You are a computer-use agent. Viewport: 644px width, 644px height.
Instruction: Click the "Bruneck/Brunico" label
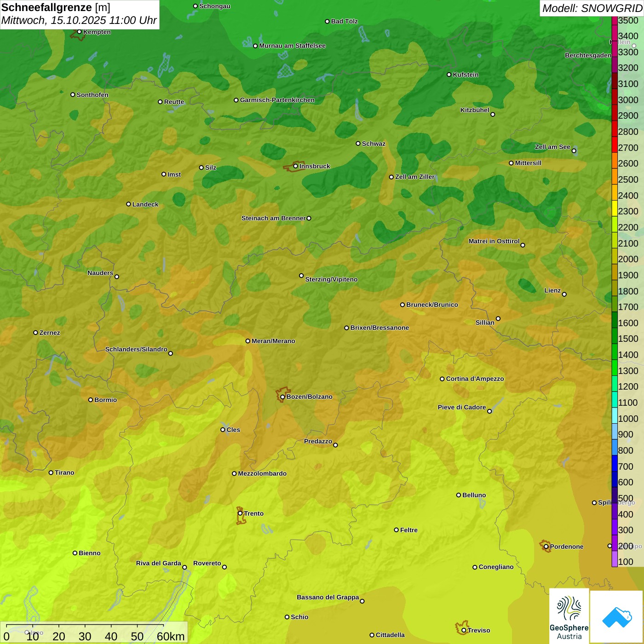[x=432, y=305]
